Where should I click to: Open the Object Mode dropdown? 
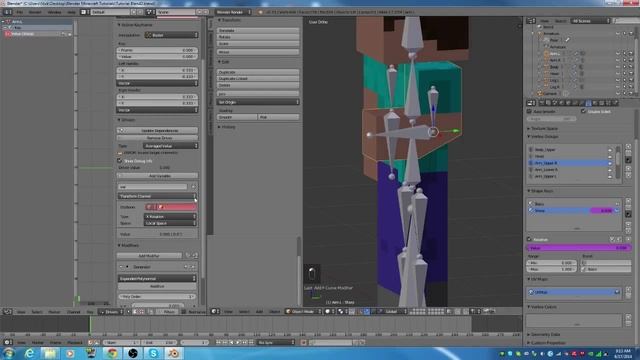[304, 311]
